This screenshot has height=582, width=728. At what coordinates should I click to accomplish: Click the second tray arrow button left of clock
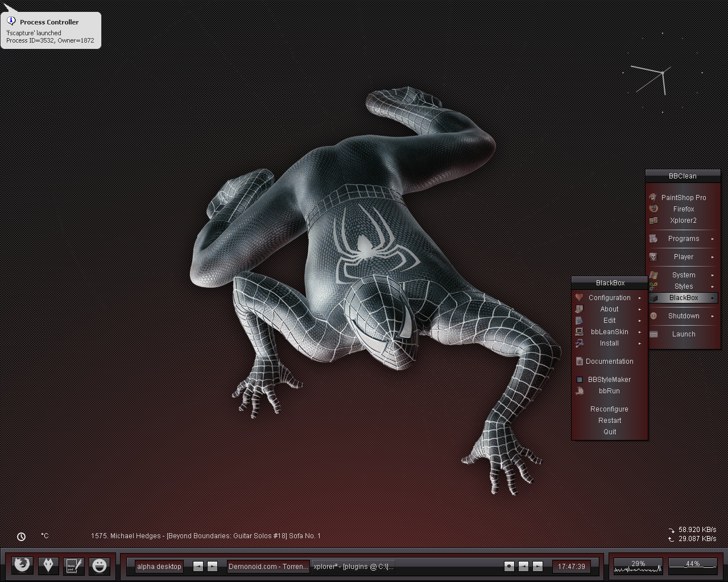tap(523, 566)
